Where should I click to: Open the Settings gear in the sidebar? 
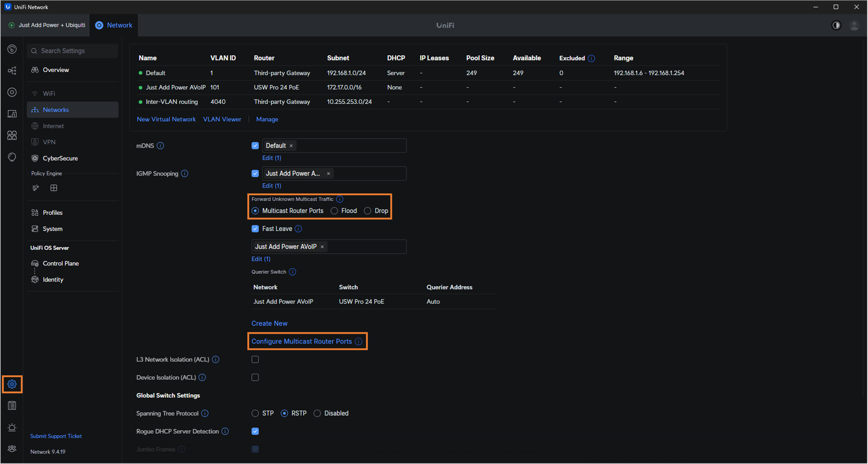coord(12,384)
